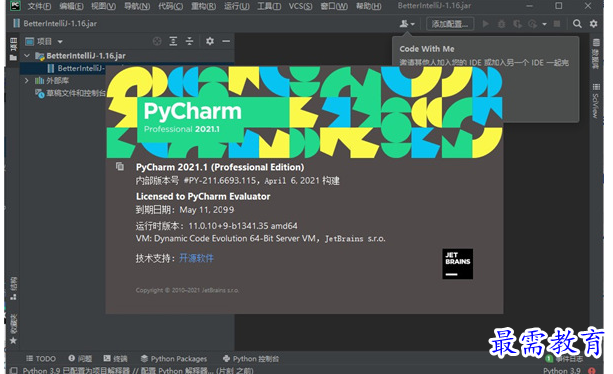Click the Expand All icon in project panel
Screen dimensions: 613x374
coord(173,41)
